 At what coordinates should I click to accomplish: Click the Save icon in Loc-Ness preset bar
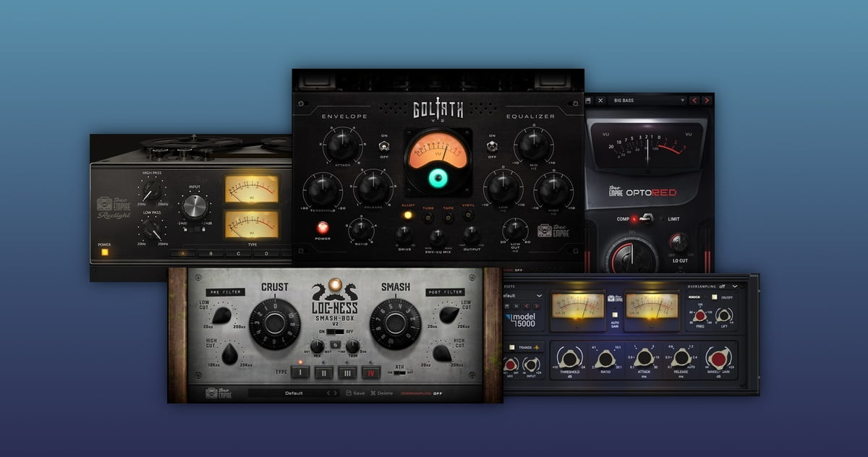(x=354, y=393)
